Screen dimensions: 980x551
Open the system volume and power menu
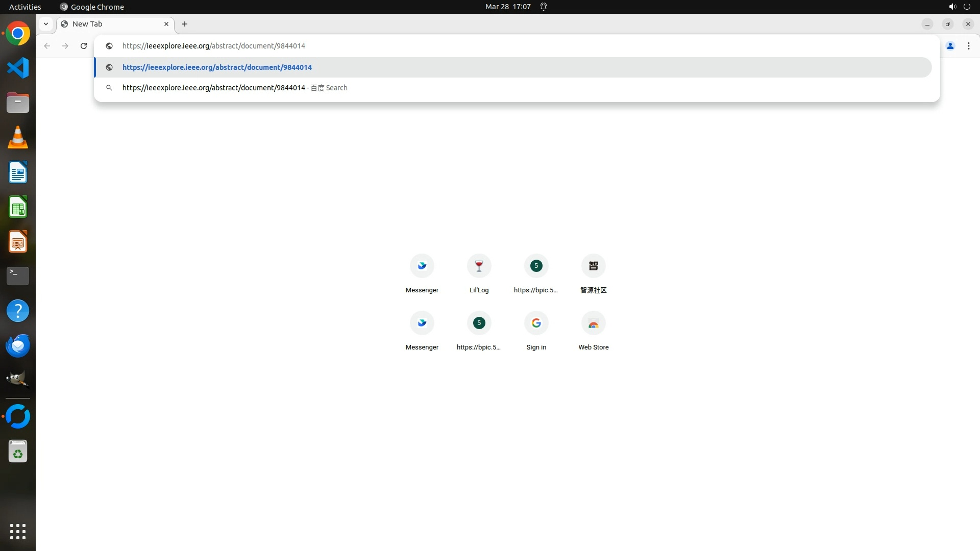coord(959,7)
